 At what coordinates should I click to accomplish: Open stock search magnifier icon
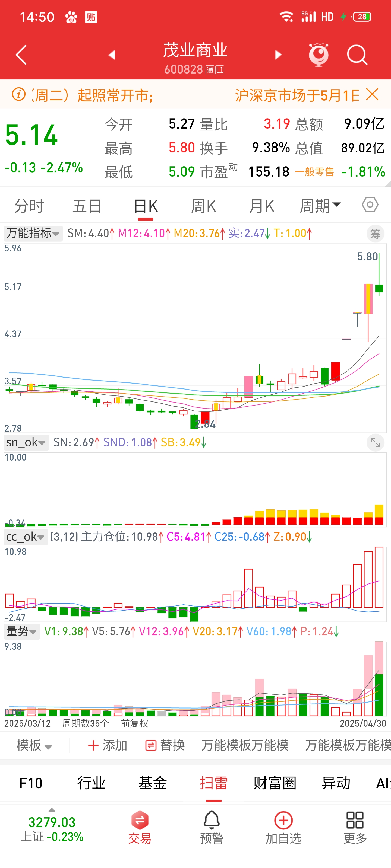(357, 55)
